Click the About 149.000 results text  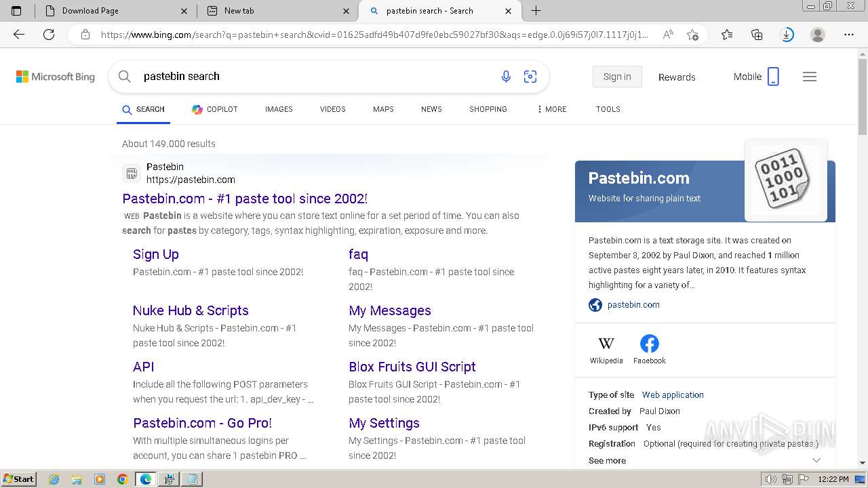[x=169, y=144]
